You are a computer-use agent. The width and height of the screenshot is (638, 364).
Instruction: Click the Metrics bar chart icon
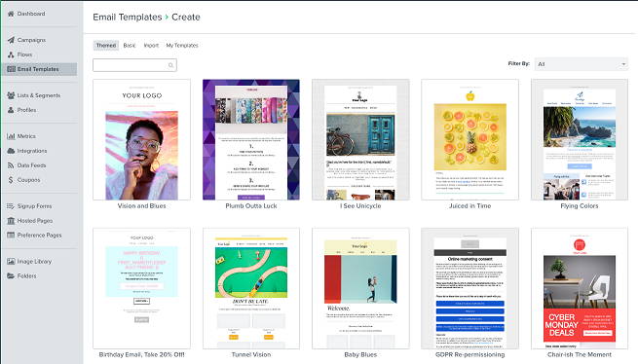coord(11,136)
